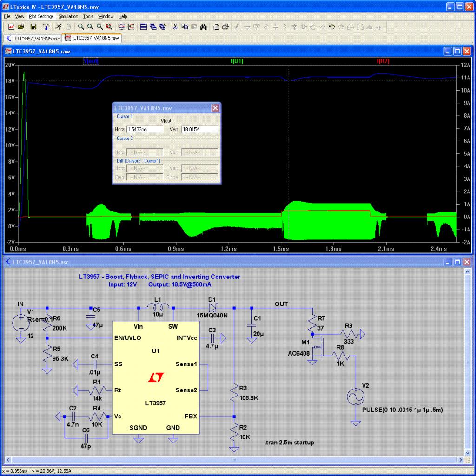Click the Autorange axes icon
The width and height of the screenshot is (476, 476).
[x=131, y=26]
